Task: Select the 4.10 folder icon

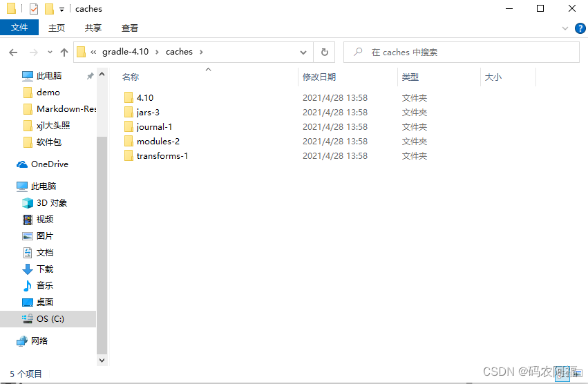Action: point(129,97)
